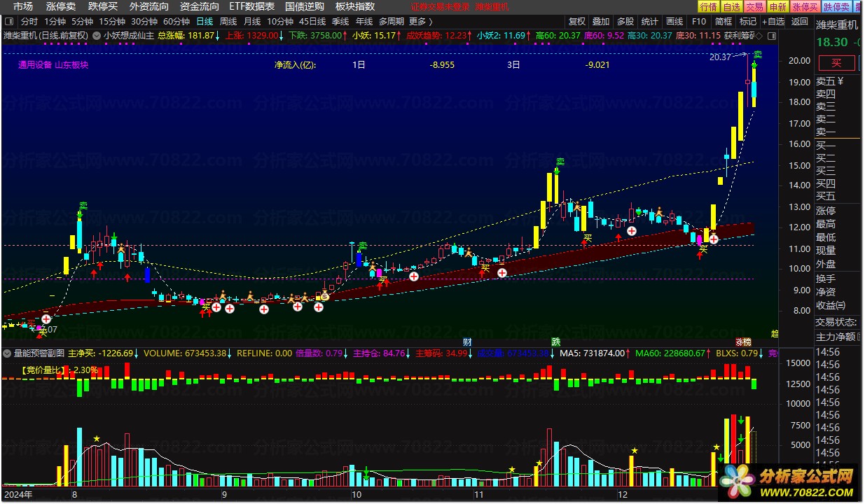865x504 pixels.
Task: Open the 板块指数 menu
Action: coord(355,6)
